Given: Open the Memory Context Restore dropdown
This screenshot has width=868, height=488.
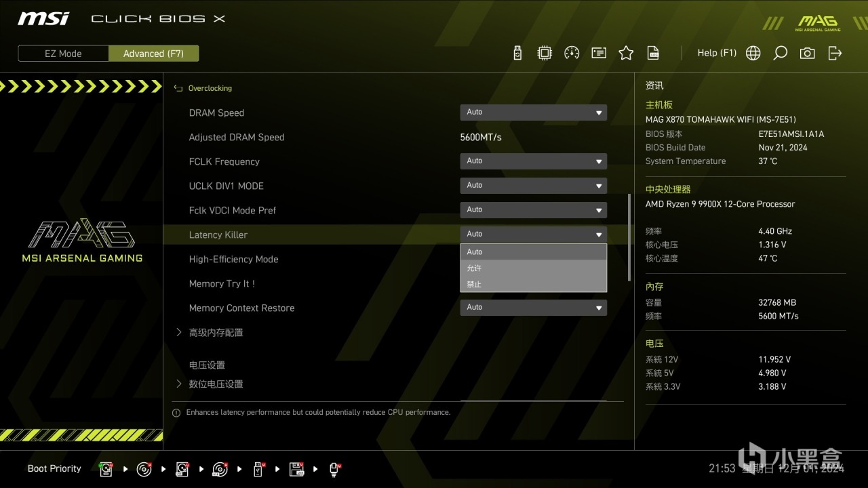Looking at the screenshot, I should (533, 308).
